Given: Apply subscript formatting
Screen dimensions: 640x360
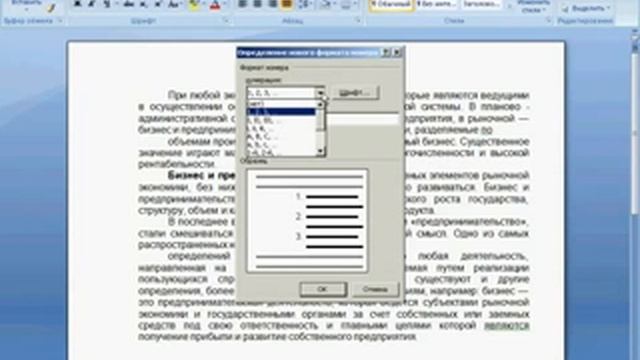Looking at the screenshot, I should point(143,4).
